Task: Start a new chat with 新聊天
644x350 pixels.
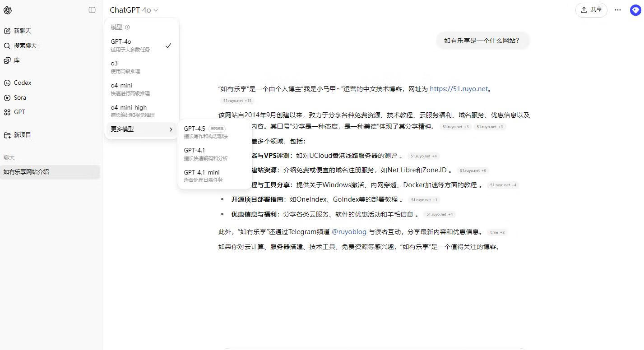Action: [x=23, y=31]
